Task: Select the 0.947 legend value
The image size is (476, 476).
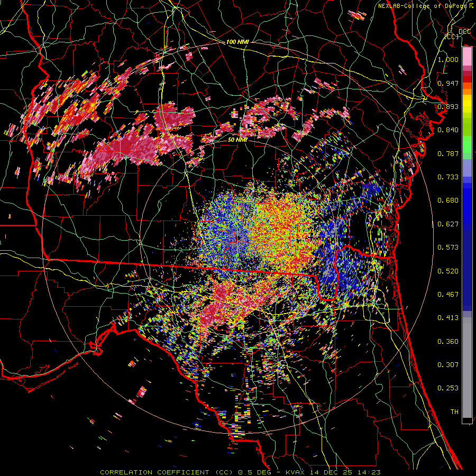Action: click(x=448, y=83)
